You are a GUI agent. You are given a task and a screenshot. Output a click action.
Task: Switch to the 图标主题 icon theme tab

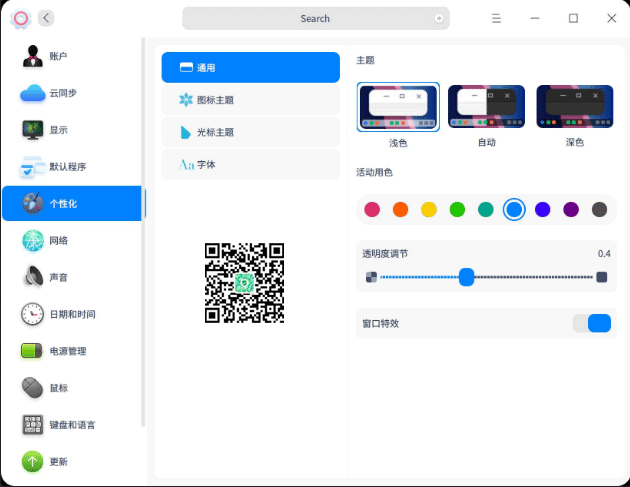coord(251,100)
